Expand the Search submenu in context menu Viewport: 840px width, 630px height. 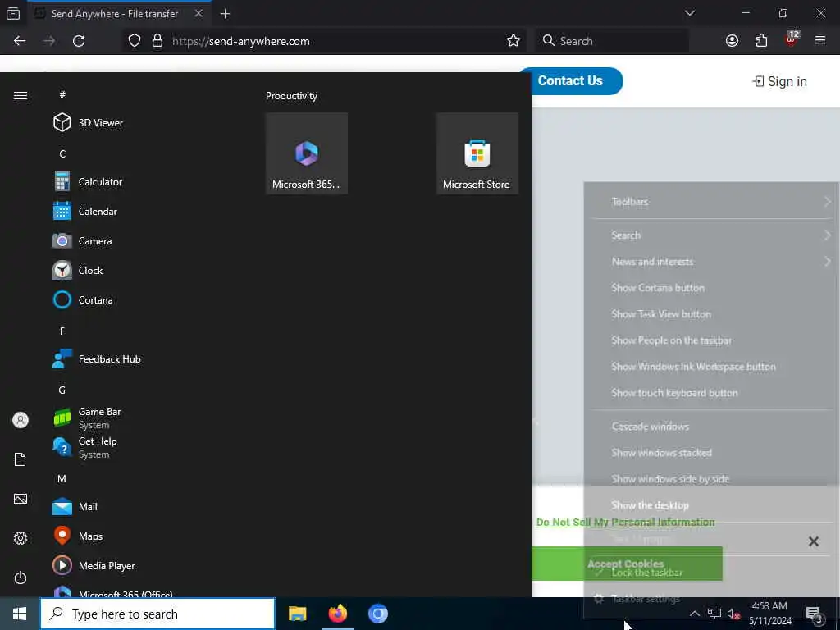click(711, 235)
